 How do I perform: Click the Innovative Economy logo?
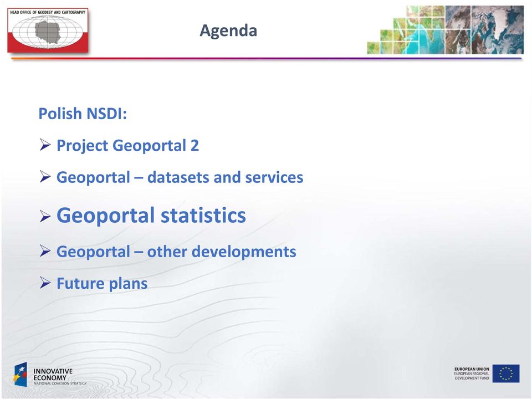click(x=50, y=375)
